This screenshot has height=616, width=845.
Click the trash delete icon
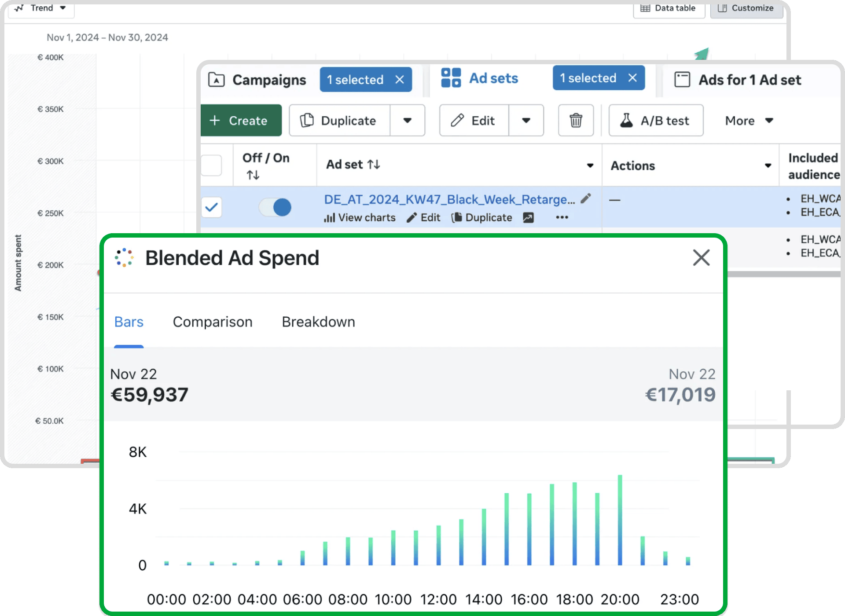(x=576, y=121)
